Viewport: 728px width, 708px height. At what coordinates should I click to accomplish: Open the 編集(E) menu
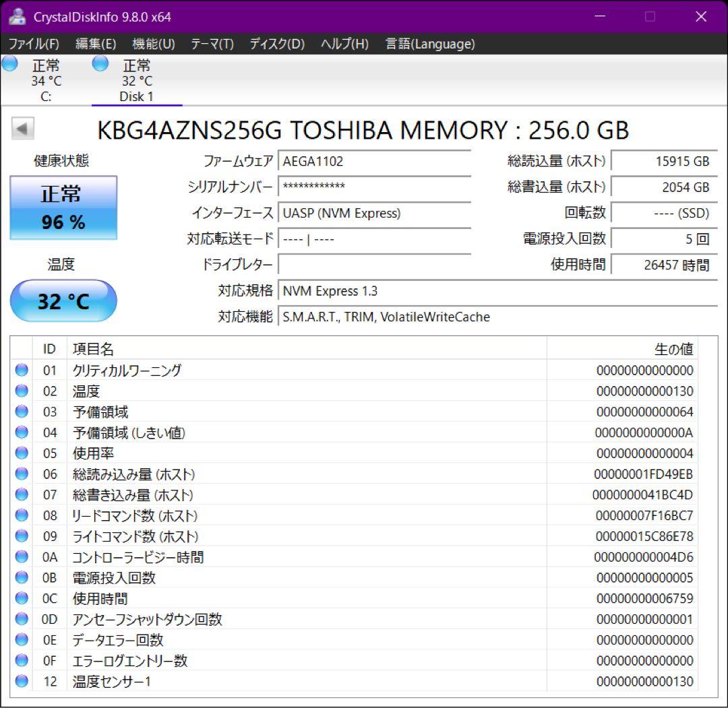pyautogui.click(x=96, y=44)
